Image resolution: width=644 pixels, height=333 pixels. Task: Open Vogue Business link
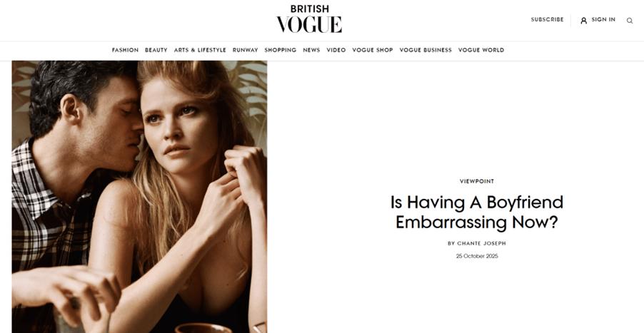[426, 50]
